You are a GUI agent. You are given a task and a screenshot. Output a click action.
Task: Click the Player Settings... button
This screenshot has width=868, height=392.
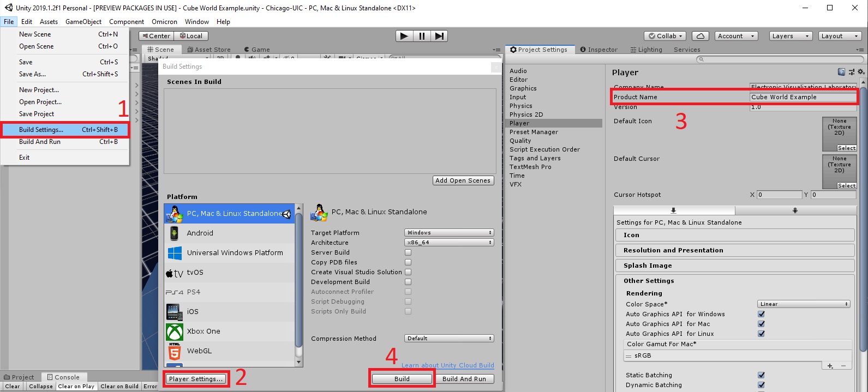coord(196,379)
